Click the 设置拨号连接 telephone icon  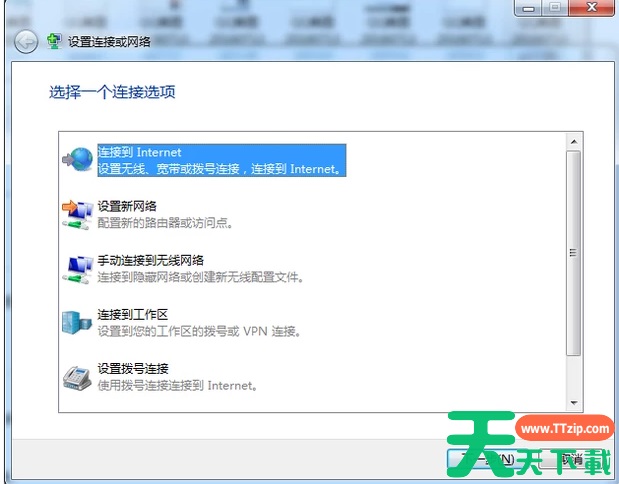tap(77, 378)
